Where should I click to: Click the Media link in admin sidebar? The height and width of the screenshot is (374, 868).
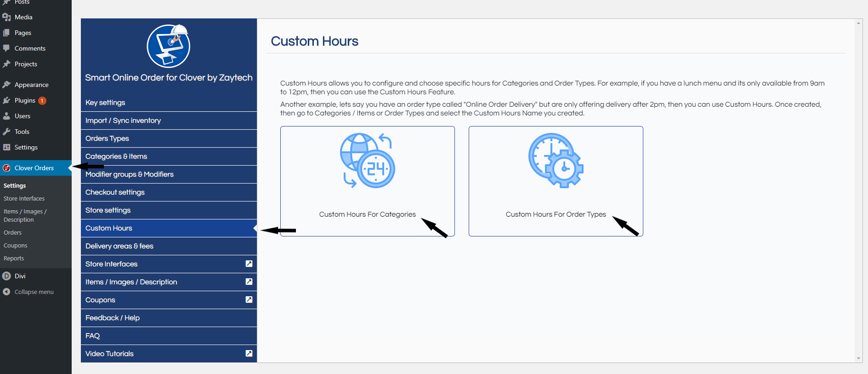coord(23,17)
